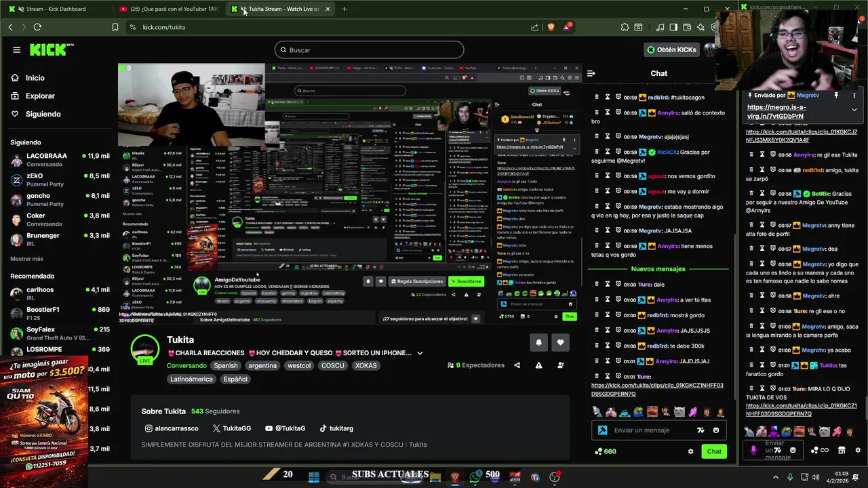The height and width of the screenshot is (488, 868).
Task: Open settings gear in popout chat window
Action: click(x=857, y=450)
